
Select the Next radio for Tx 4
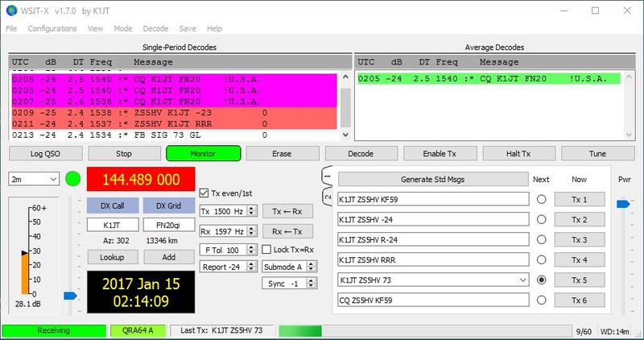541,259
